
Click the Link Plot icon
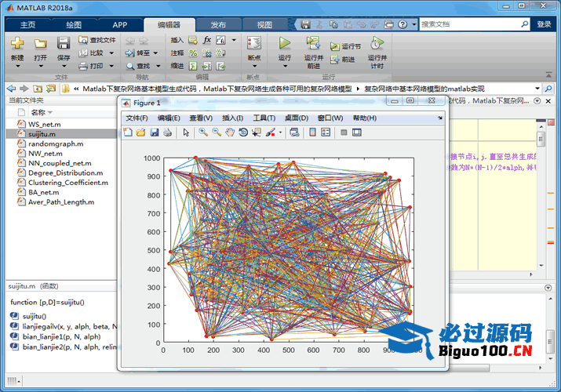[x=294, y=132]
